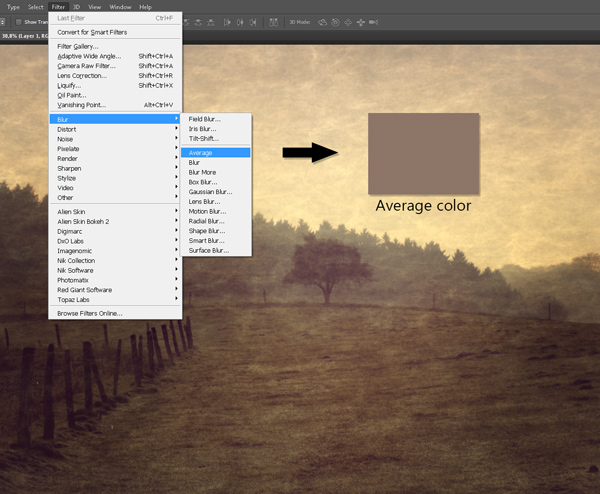Click Browse Filters Online
600x494 pixels.
click(x=115, y=313)
